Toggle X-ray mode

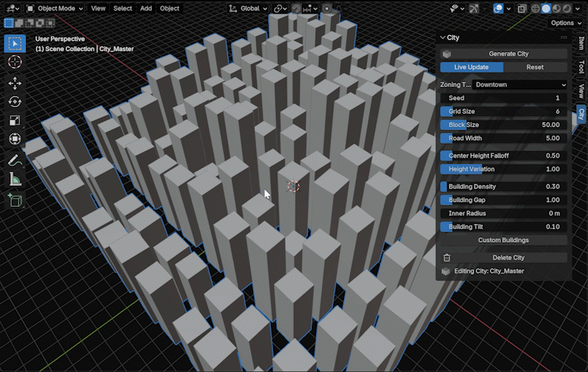pos(522,8)
